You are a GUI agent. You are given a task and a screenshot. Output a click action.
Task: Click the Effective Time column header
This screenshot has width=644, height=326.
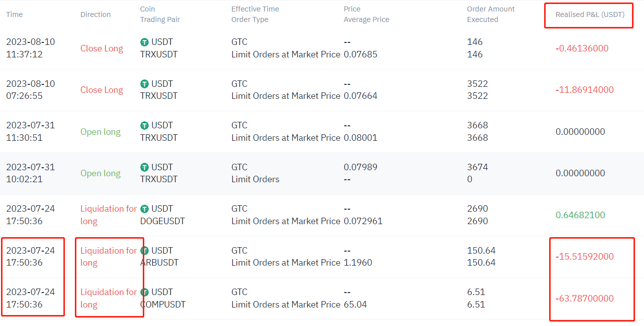pyautogui.click(x=255, y=9)
